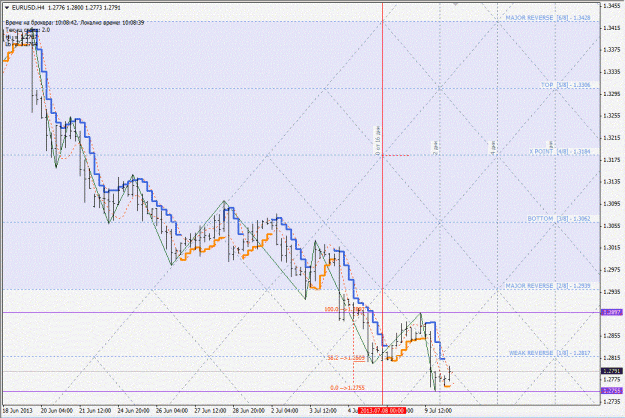Click the Fibonacci label 100.0 -->1.2897

pos(345,309)
